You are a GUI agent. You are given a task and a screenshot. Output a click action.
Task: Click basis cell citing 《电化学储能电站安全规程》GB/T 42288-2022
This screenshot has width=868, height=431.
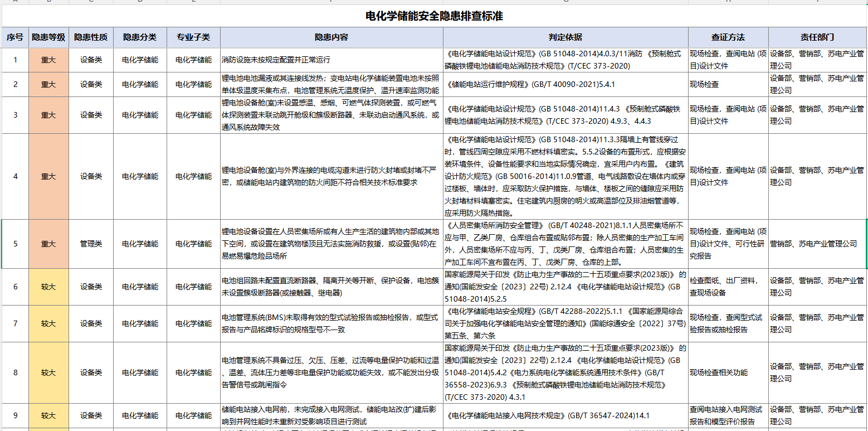click(565, 323)
